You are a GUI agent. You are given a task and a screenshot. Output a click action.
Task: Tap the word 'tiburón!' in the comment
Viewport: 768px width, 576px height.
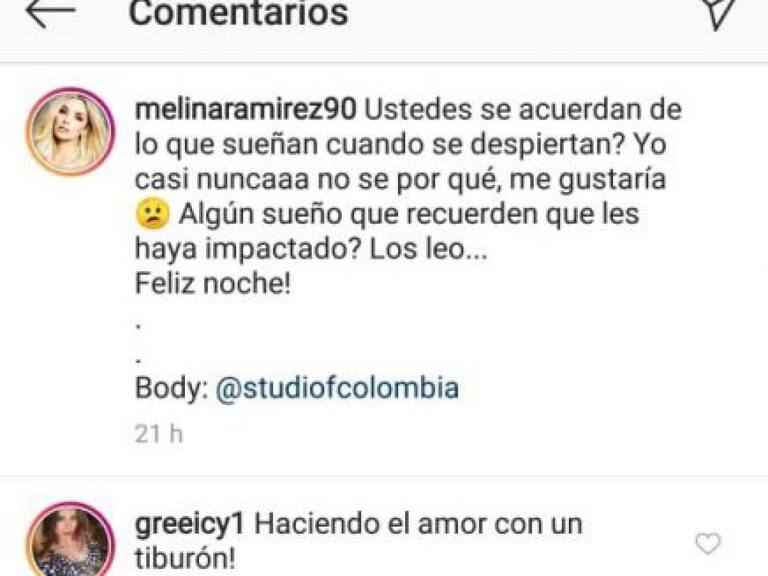point(185,558)
